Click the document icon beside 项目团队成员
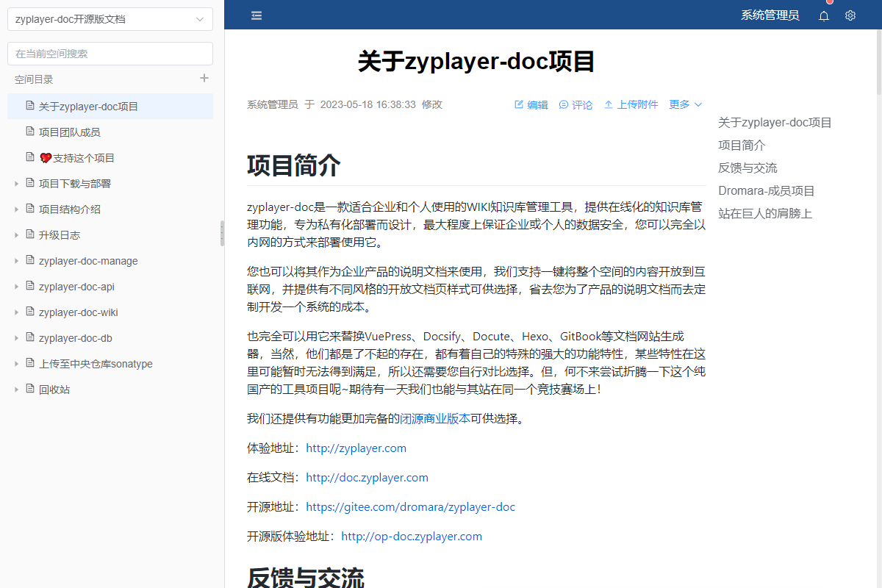 (30, 132)
